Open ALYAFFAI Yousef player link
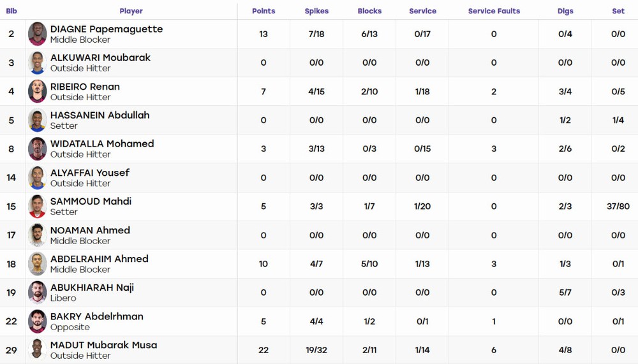The height and width of the screenshot is (364, 638). (90, 173)
